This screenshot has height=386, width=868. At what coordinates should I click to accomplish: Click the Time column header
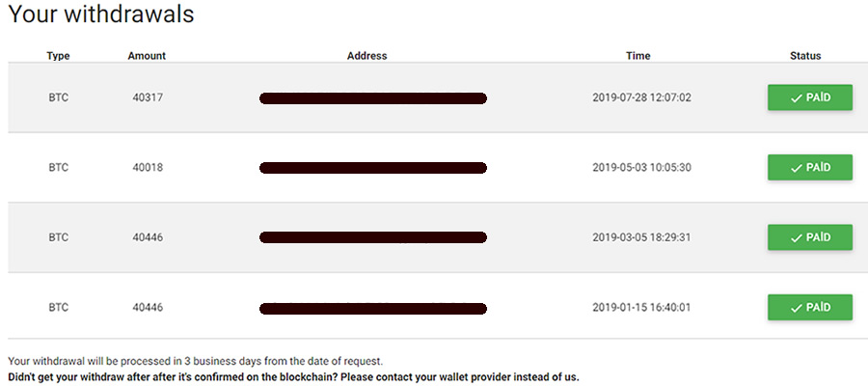click(638, 56)
